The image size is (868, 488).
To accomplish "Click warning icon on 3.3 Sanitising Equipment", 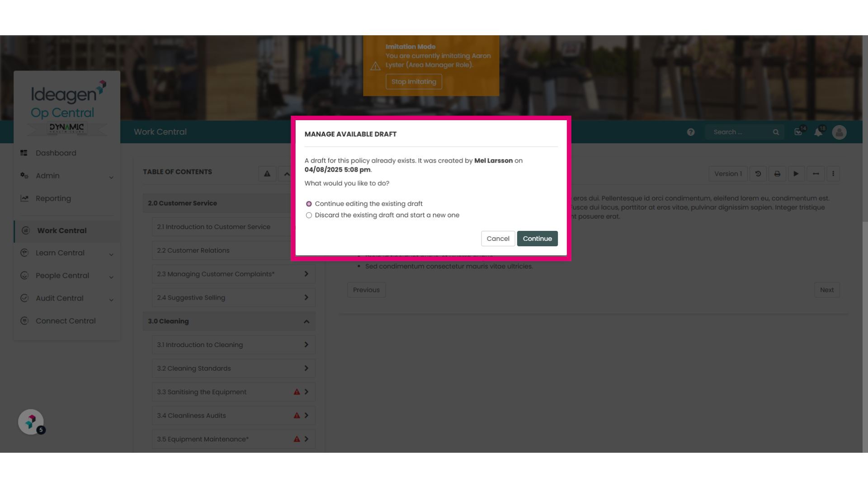I will pos(297,392).
